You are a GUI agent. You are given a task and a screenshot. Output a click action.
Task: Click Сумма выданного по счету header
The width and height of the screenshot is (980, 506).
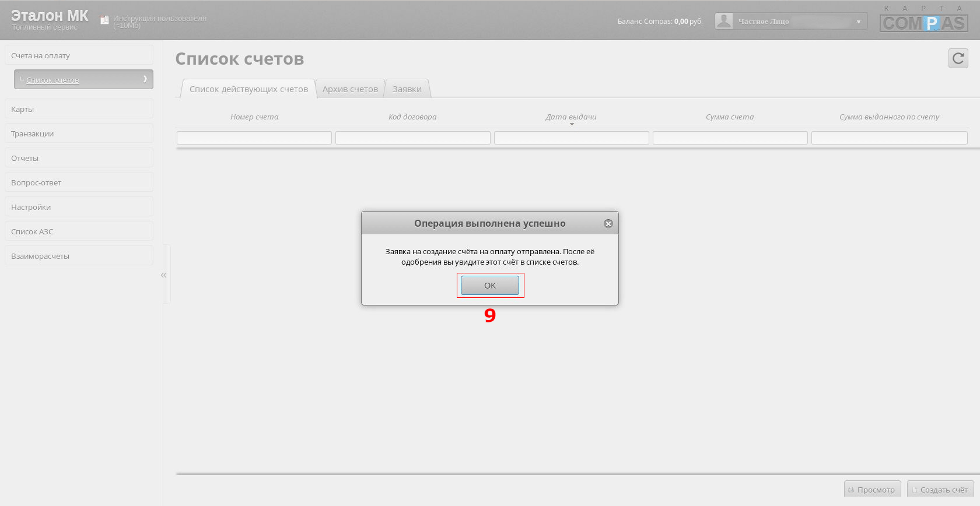pyautogui.click(x=889, y=117)
